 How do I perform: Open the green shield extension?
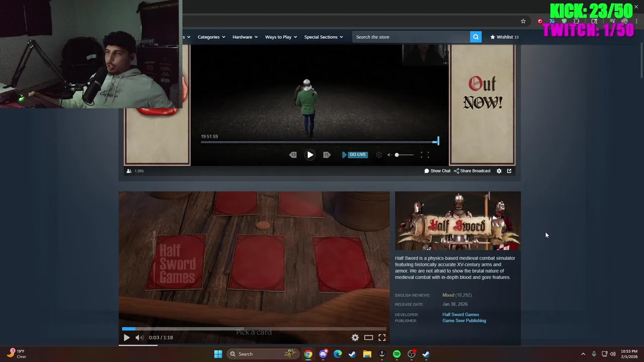coord(564,21)
